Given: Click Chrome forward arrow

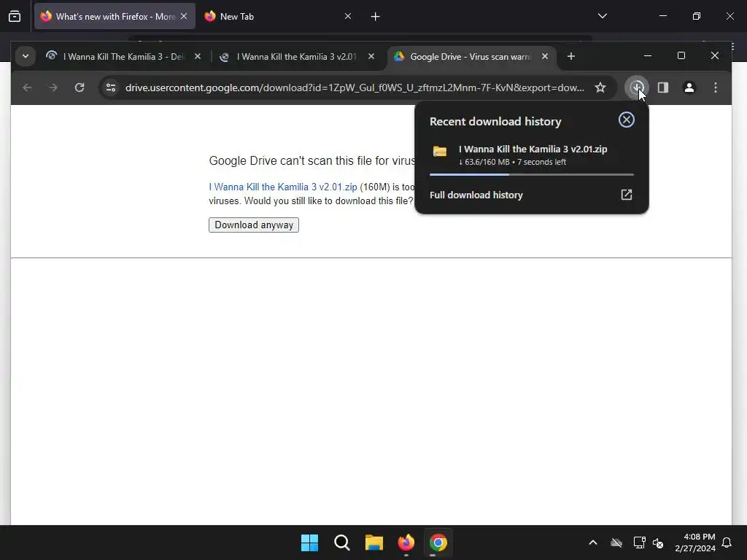Looking at the screenshot, I should pyautogui.click(x=53, y=87).
